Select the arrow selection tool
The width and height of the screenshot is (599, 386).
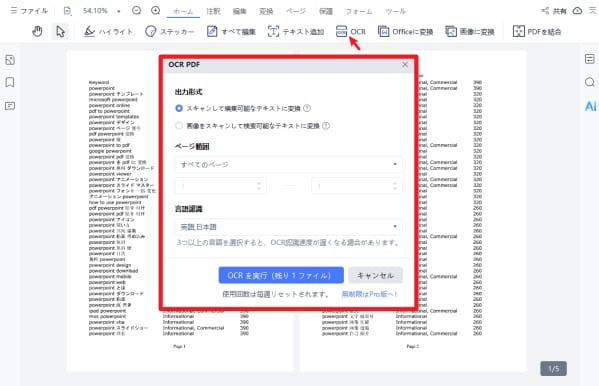tap(60, 31)
